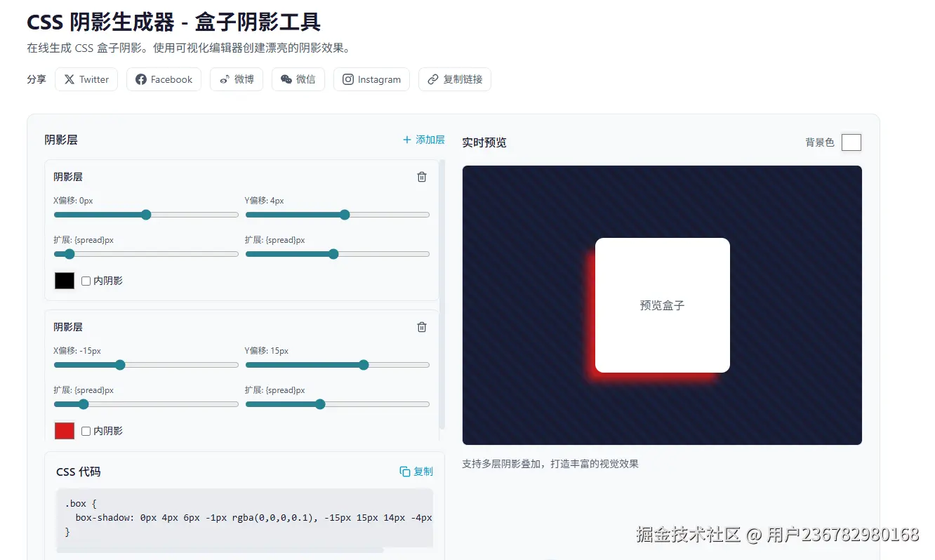Click the shadow layers list scrollbar
Screen dimensions: 935x560
pos(442,295)
